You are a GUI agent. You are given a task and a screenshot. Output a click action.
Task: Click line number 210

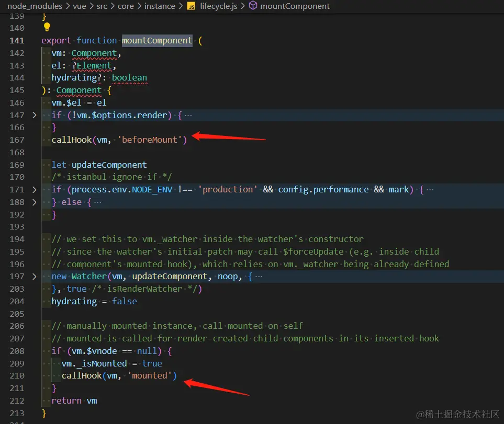tap(17, 376)
